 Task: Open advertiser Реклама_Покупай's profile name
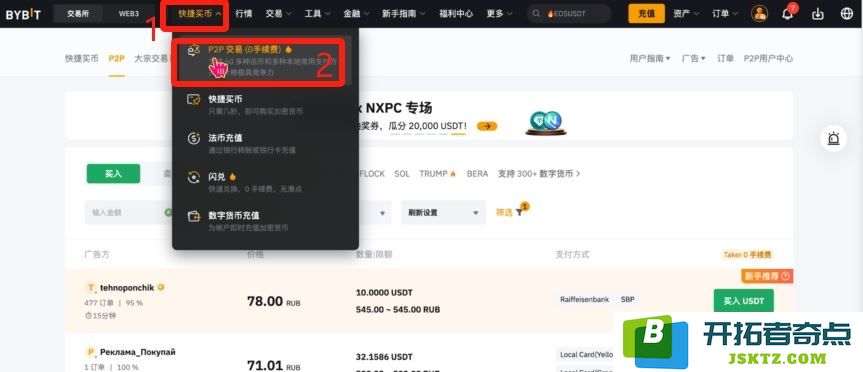pos(138,352)
